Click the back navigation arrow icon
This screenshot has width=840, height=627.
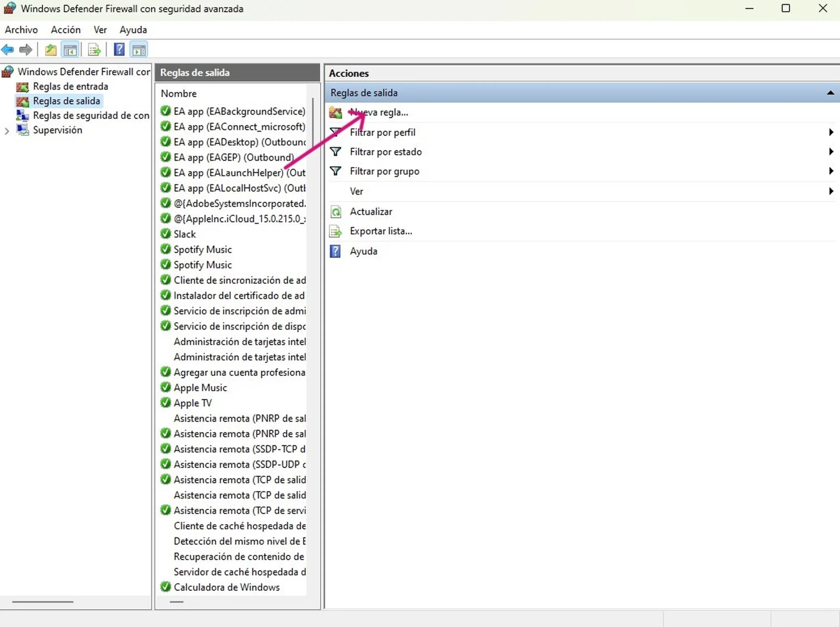7,49
